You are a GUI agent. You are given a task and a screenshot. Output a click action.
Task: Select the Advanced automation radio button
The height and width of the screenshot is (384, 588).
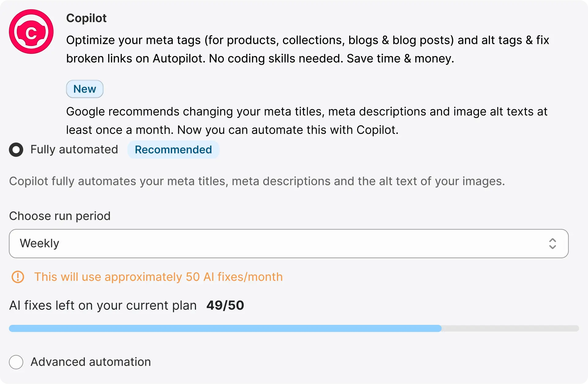pyautogui.click(x=16, y=362)
